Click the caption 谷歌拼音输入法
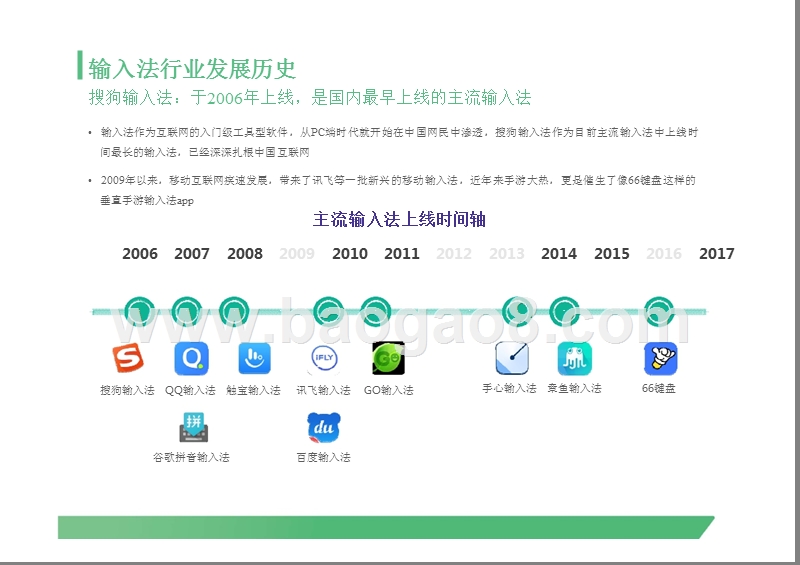 191,457
